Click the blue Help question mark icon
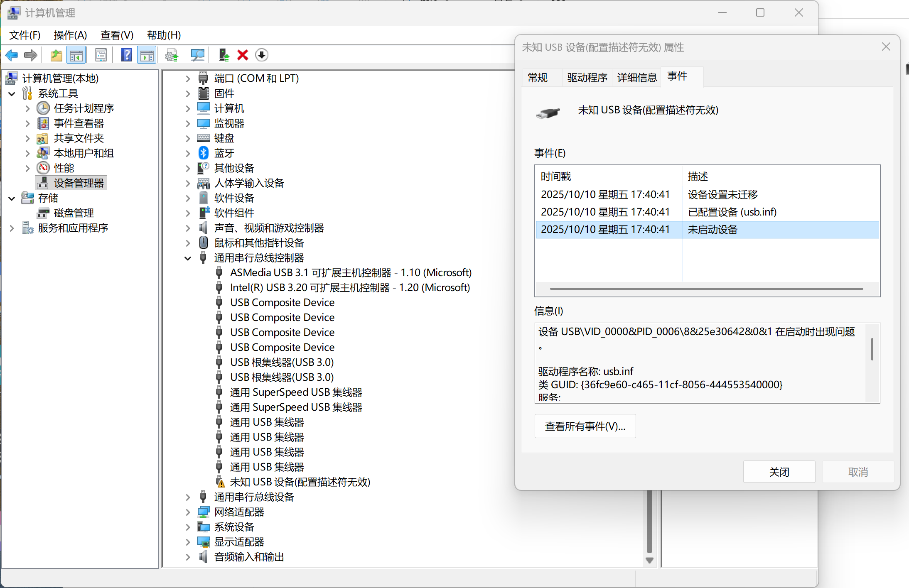This screenshot has width=909, height=588. pyautogui.click(x=126, y=55)
